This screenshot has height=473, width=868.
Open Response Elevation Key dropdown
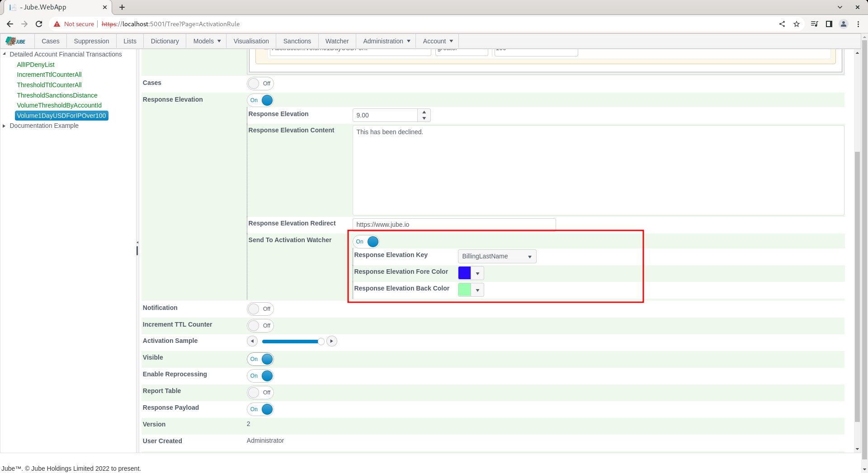[497, 257]
